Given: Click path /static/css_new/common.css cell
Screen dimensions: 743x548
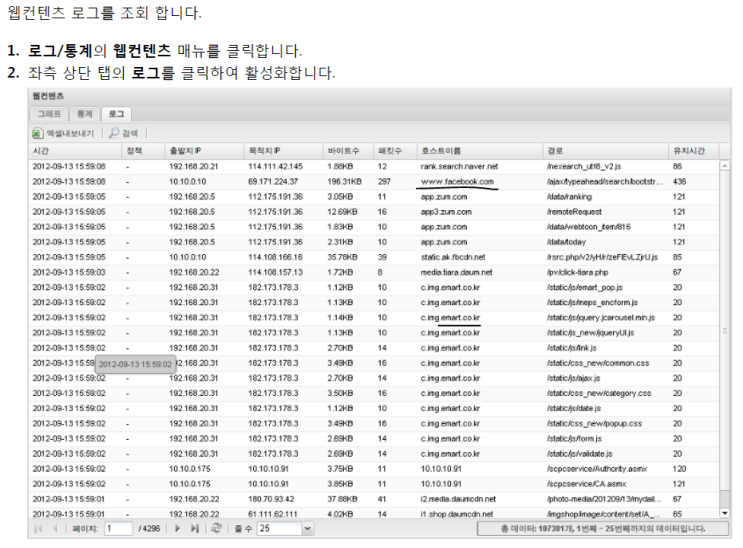Looking at the screenshot, I should coord(598,363).
